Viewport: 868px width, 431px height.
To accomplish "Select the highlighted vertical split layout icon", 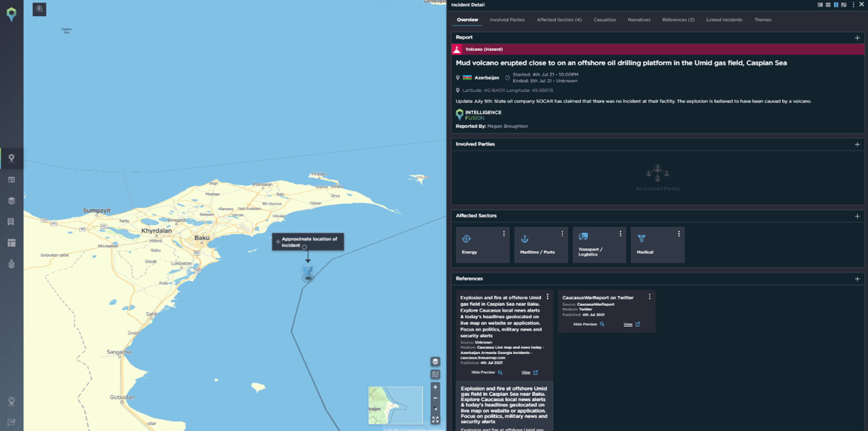I will [836, 5].
